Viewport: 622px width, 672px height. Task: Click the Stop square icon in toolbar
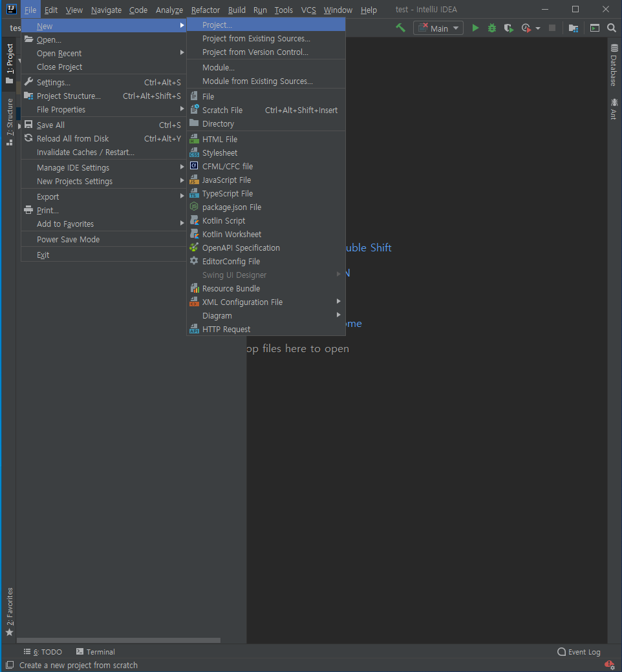(552, 28)
